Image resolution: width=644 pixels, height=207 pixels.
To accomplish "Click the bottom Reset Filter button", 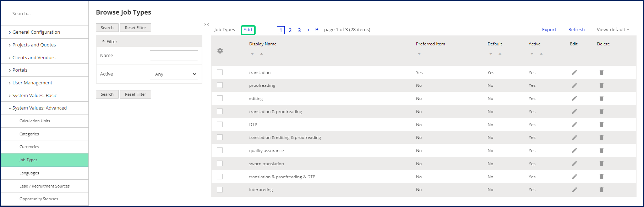I will point(136,94).
